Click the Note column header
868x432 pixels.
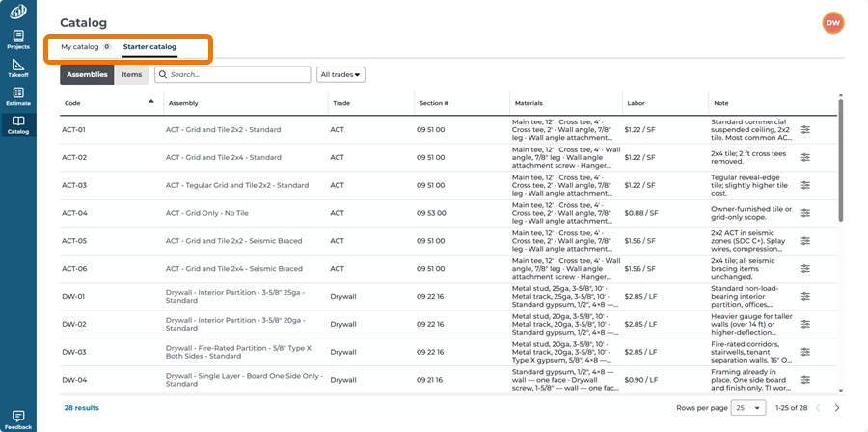point(720,103)
